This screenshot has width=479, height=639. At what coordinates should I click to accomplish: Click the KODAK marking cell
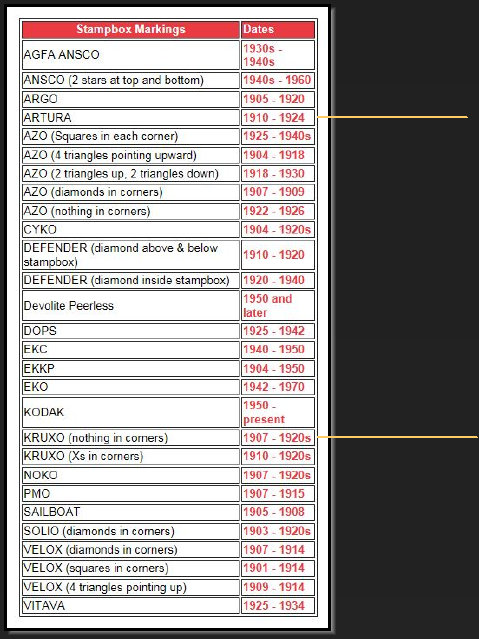130,412
